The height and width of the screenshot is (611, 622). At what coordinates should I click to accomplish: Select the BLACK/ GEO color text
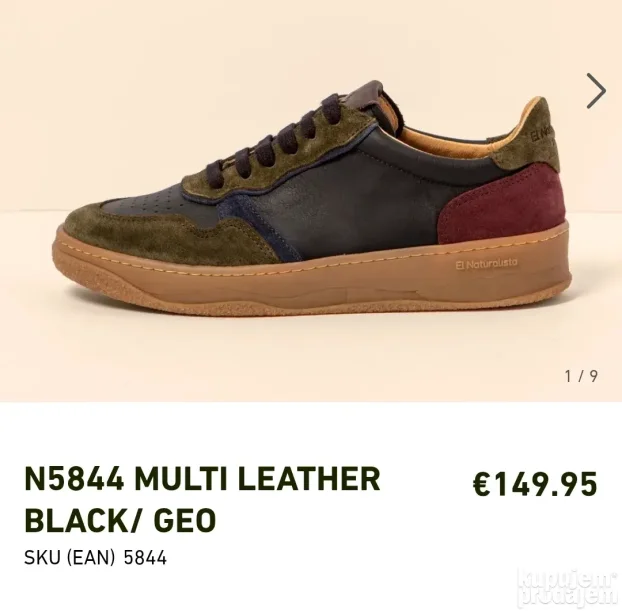[121, 520]
